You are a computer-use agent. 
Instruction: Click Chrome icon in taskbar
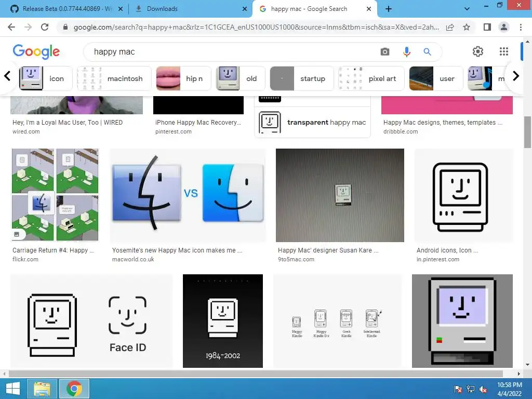click(x=74, y=389)
